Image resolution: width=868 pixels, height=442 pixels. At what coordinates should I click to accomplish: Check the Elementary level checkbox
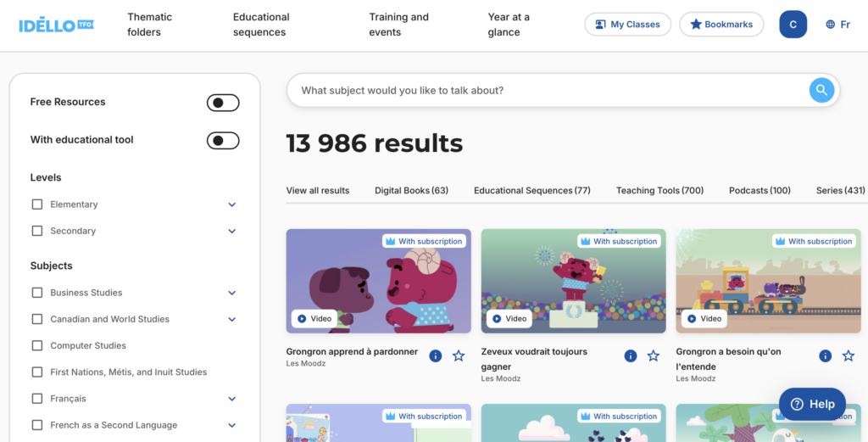(x=37, y=204)
